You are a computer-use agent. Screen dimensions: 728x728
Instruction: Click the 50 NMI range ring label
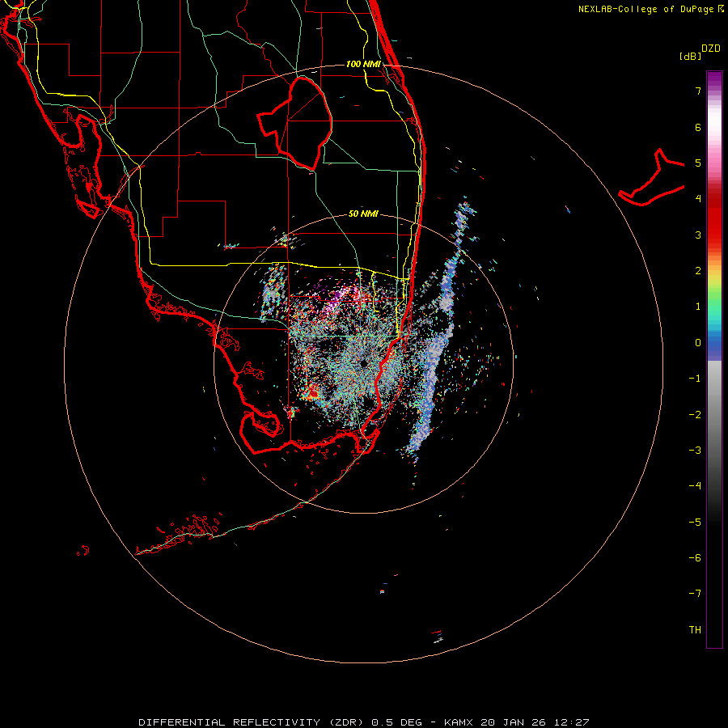[x=363, y=214]
